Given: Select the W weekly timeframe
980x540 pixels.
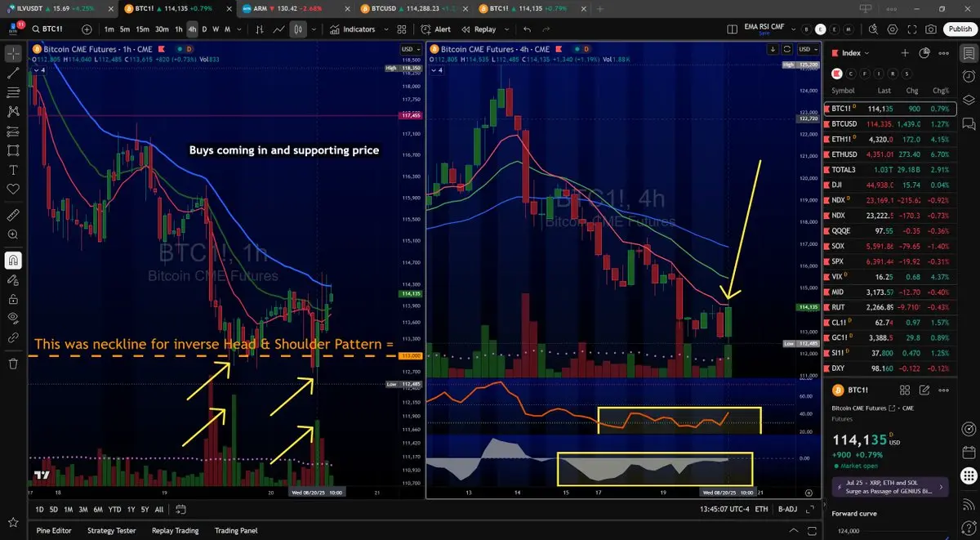Looking at the screenshot, I should [x=216, y=29].
